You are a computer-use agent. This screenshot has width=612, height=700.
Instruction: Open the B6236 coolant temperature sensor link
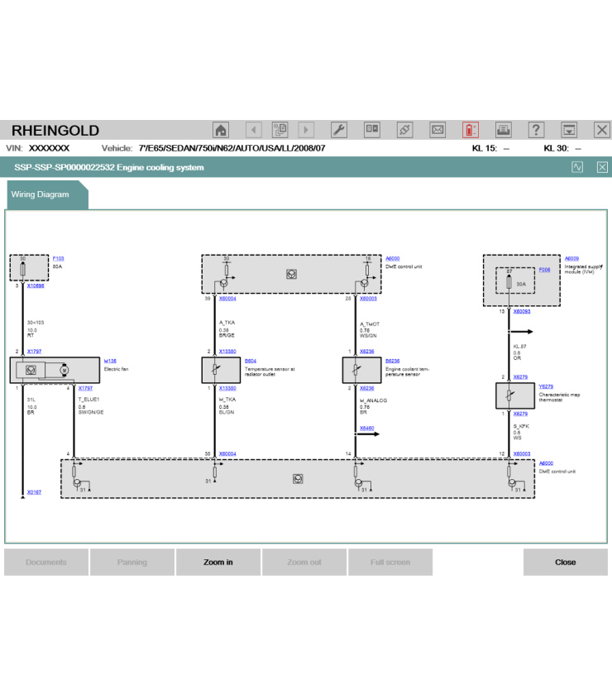tap(392, 362)
